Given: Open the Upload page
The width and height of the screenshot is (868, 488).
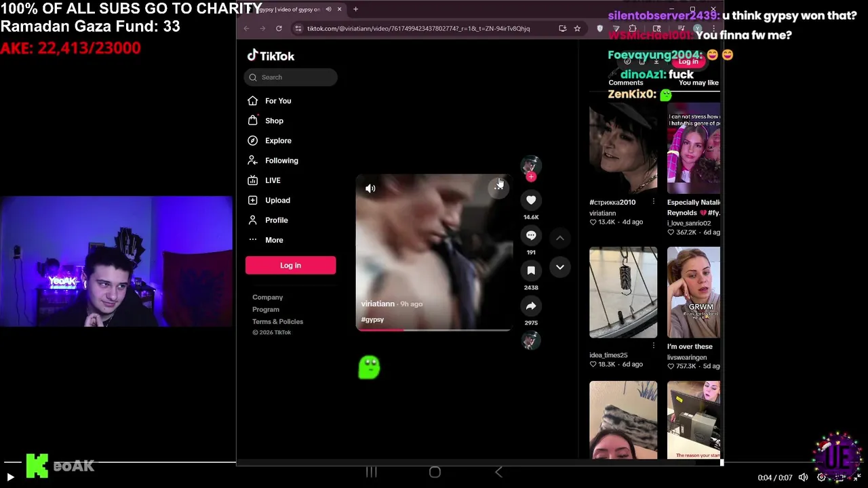Looking at the screenshot, I should [x=277, y=200].
